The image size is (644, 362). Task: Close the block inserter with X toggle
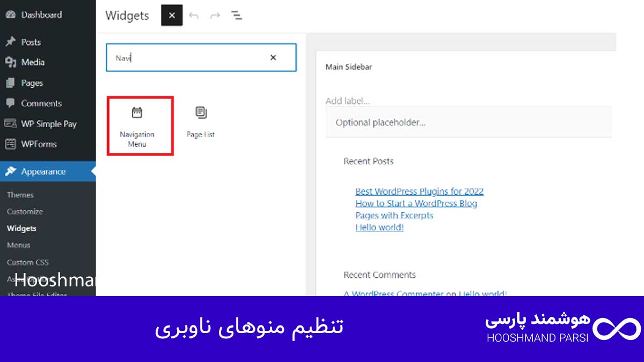(x=172, y=15)
